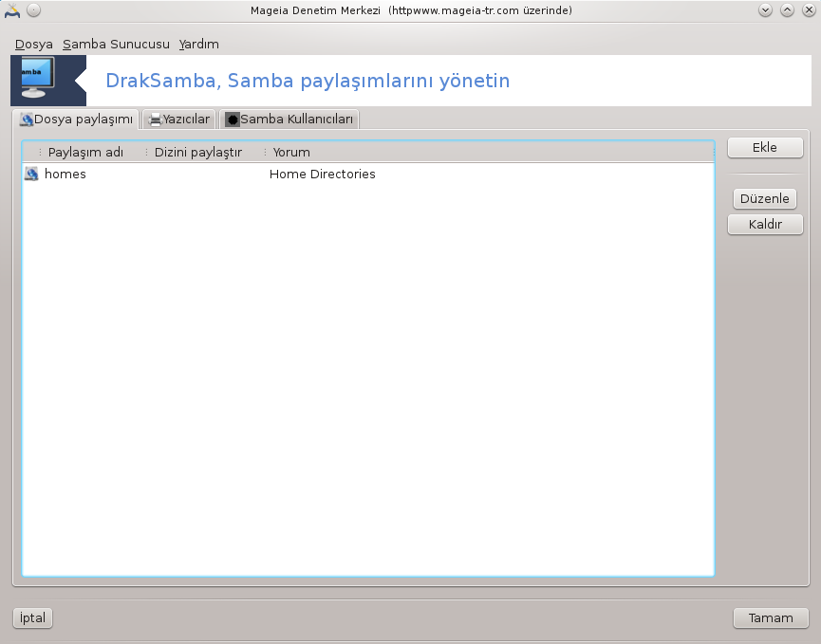
Task: Open the Dosya menu
Action: [x=33, y=45]
